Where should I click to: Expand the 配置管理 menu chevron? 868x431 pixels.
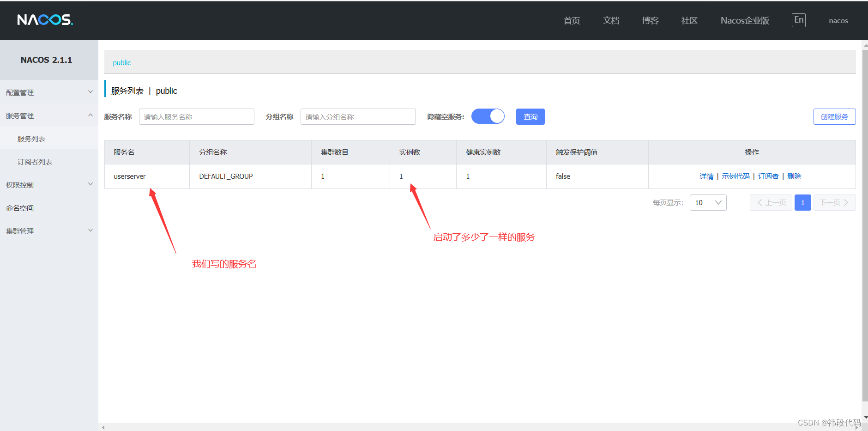coord(90,92)
